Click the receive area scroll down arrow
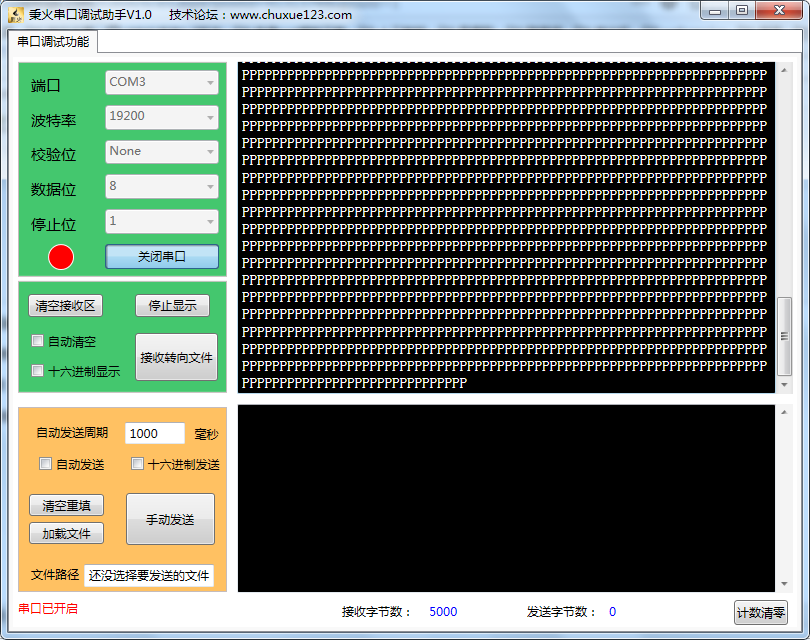 point(784,385)
